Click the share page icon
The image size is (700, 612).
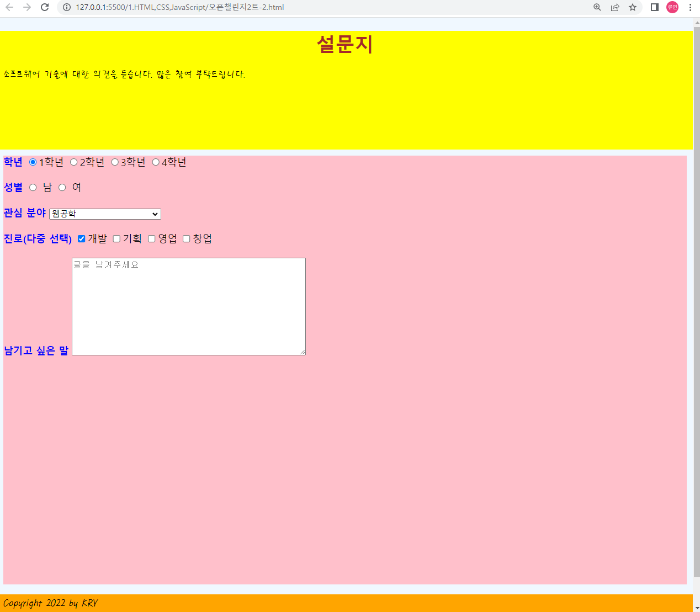click(x=614, y=7)
